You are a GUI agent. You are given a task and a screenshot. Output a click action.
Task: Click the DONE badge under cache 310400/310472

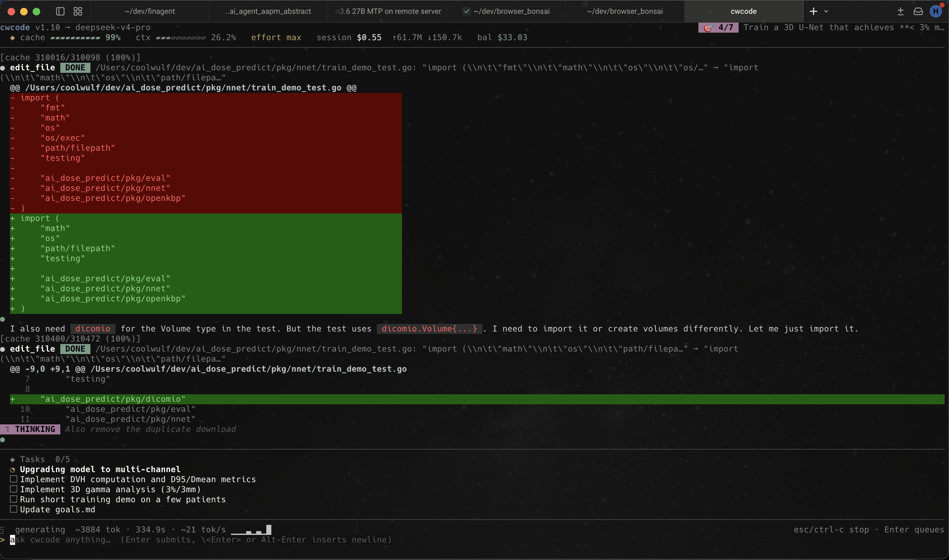tap(75, 349)
